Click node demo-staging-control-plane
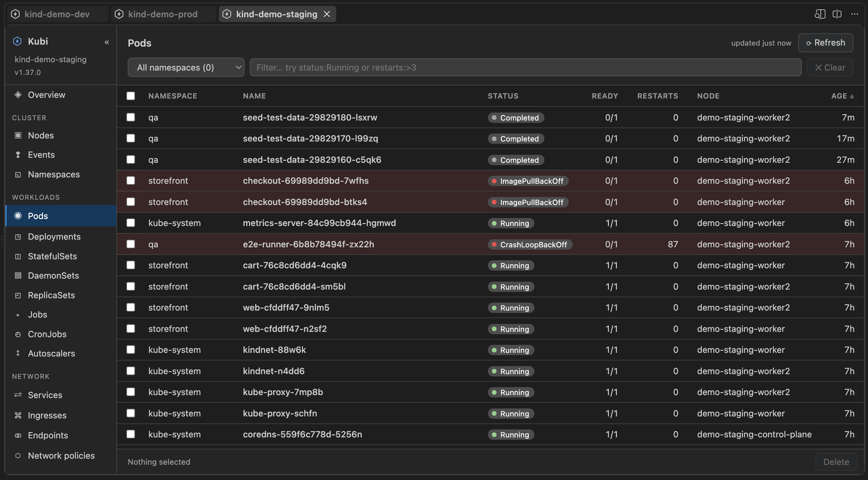Image resolution: width=868 pixels, height=480 pixels. (x=754, y=434)
